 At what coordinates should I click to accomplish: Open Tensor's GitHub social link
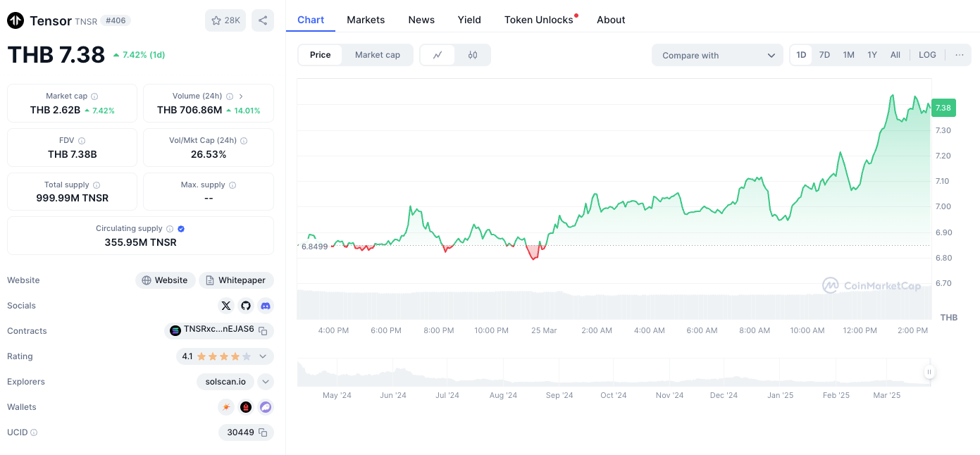pyautogui.click(x=246, y=306)
